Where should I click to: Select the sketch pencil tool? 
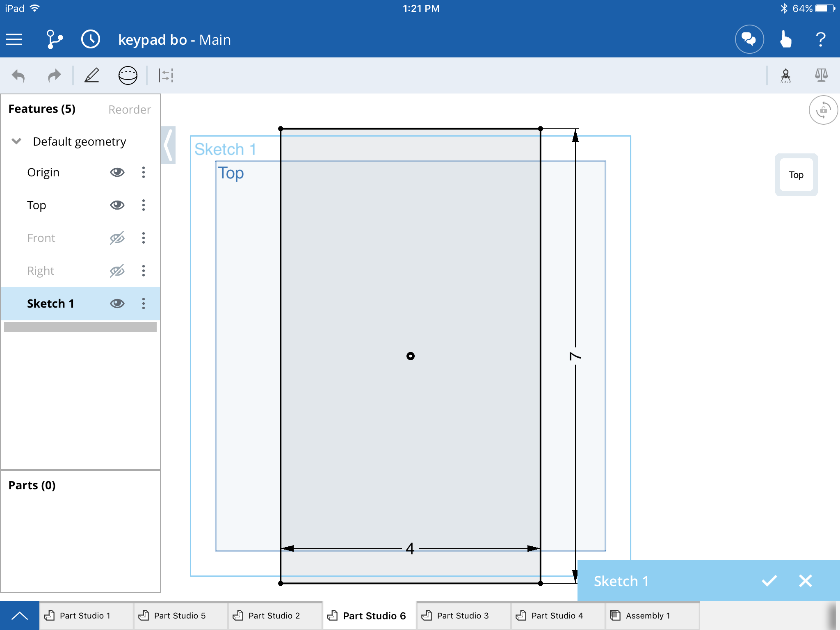click(x=92, y=75)
